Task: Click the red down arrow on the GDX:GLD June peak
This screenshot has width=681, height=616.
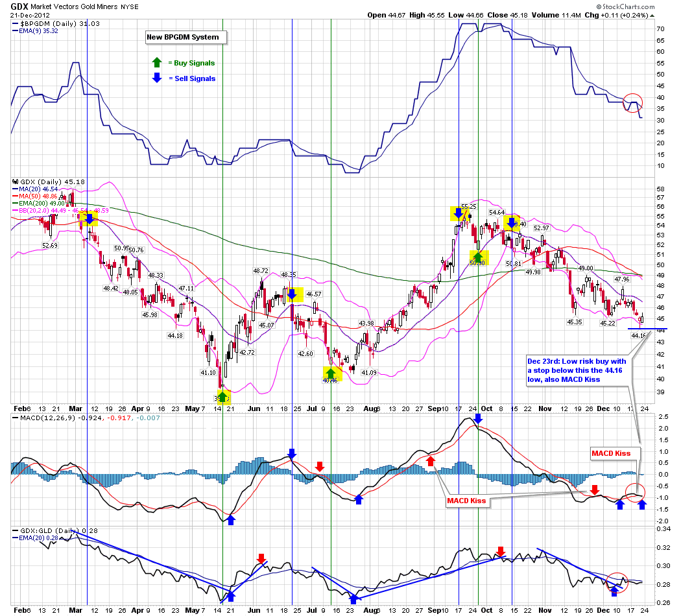Action: click(x=261, y=559)
